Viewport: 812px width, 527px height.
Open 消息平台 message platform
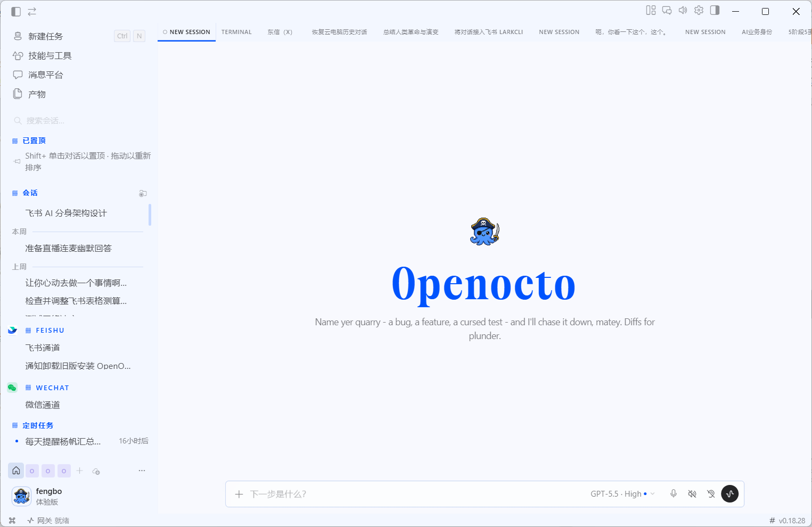point(79,75)
